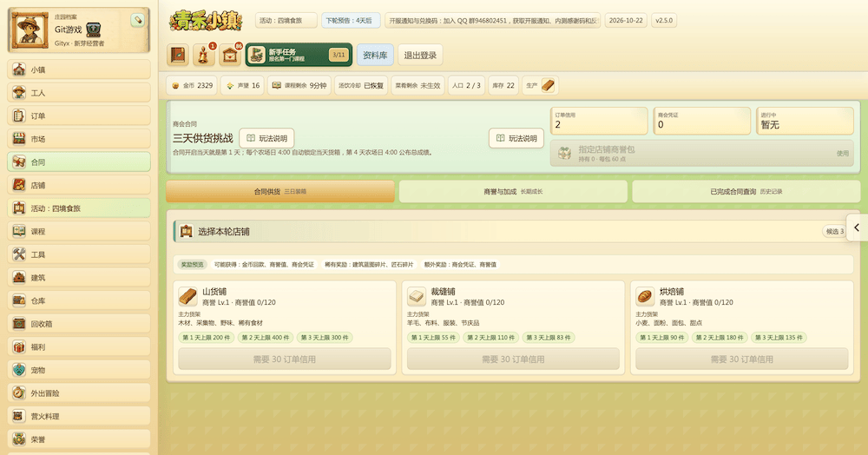Click the 第 1 天上限 200 件 chip
This screenshot has height=455, width=868.
click(x=206, y=337)
